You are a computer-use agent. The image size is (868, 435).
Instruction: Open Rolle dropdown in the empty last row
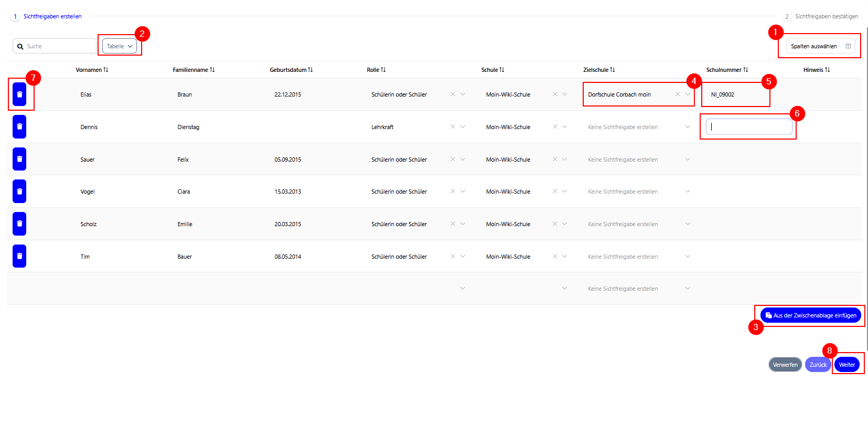[463, 289]
